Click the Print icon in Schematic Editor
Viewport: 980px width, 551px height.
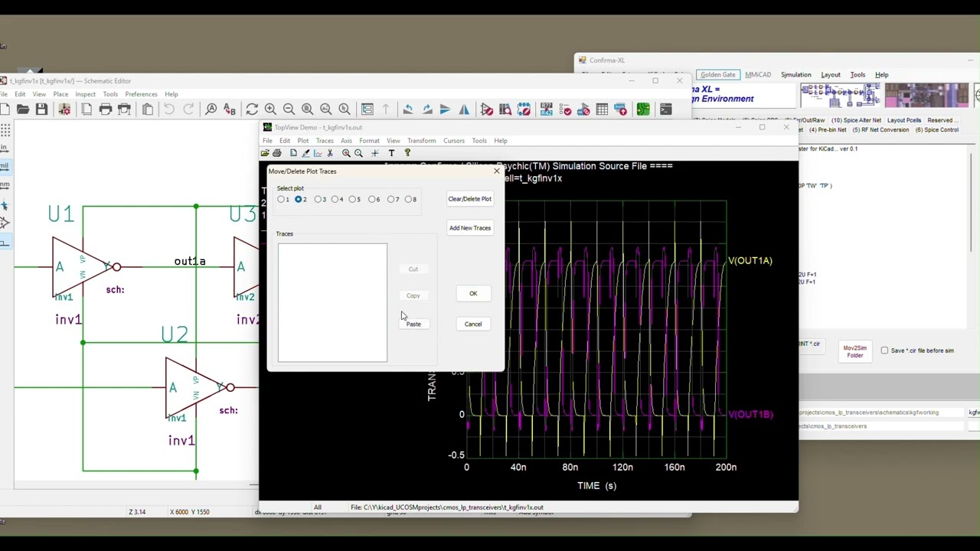[x=106, y=109]
